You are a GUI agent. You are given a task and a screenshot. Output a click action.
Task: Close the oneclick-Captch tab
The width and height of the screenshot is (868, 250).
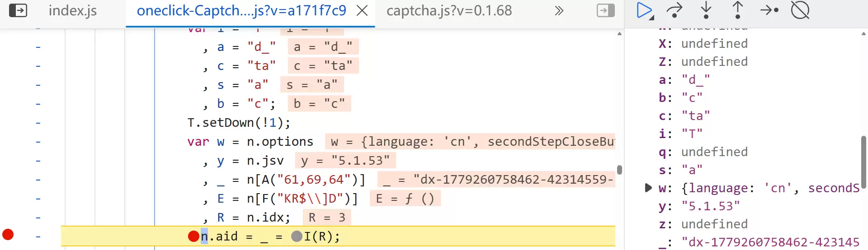coord(362,10)
